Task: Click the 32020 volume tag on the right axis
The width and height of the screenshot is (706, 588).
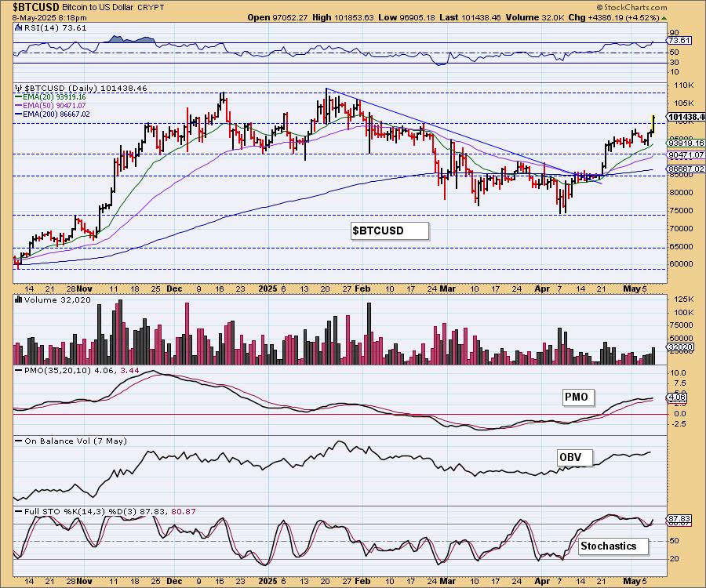Action: coord(680,347)
